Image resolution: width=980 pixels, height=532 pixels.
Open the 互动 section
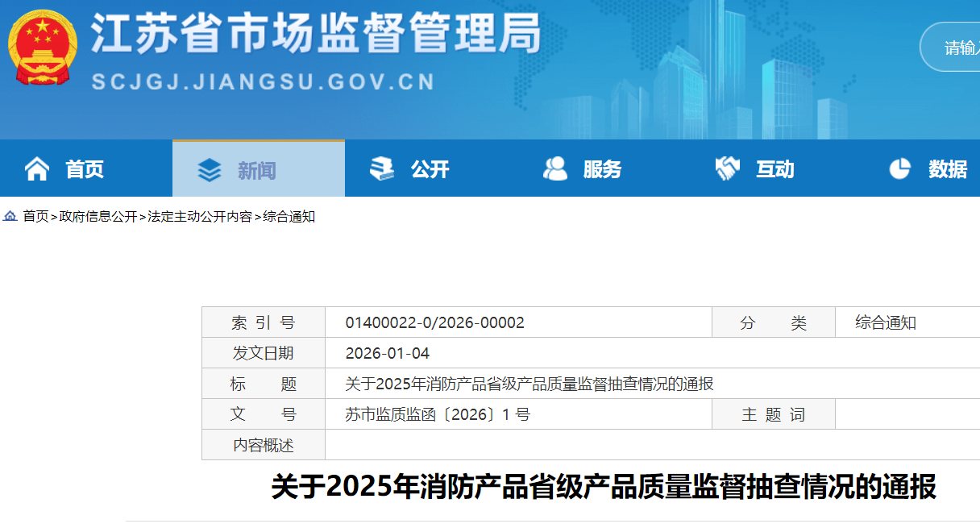(774, 169)
